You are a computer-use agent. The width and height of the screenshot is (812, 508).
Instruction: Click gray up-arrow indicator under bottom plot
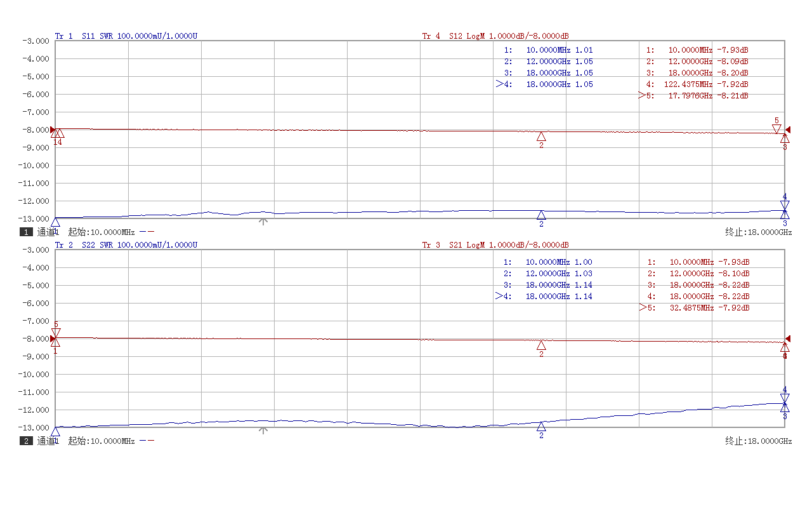point(264,430)
